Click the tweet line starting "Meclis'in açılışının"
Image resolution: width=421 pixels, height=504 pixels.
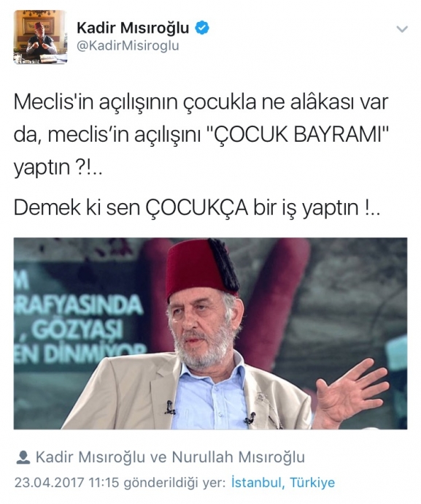coord(201,102)
